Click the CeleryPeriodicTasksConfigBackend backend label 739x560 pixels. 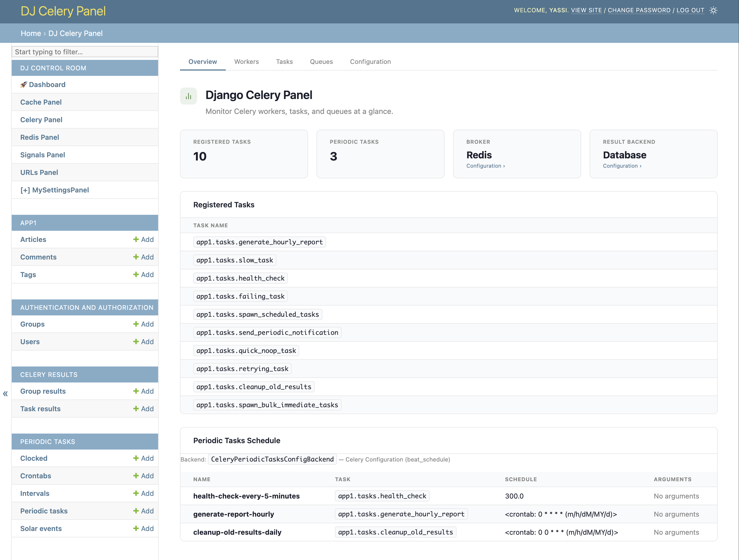[x=272, y=459]
